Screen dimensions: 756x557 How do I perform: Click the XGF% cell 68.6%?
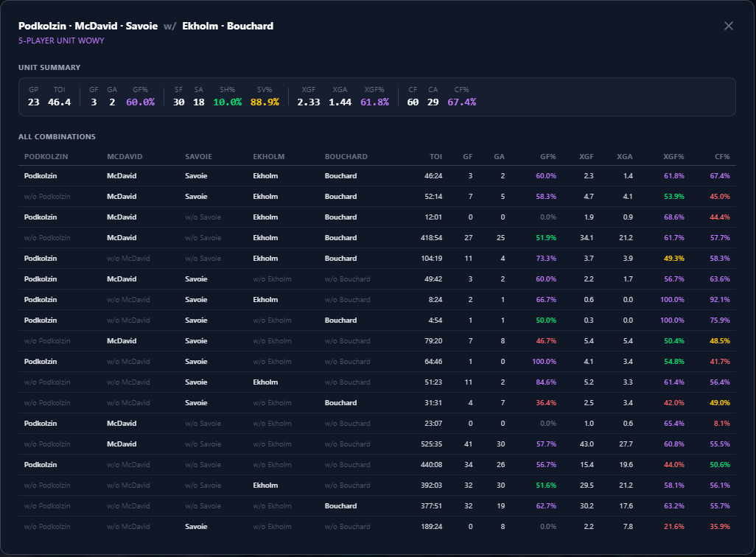tap(674, 217)
